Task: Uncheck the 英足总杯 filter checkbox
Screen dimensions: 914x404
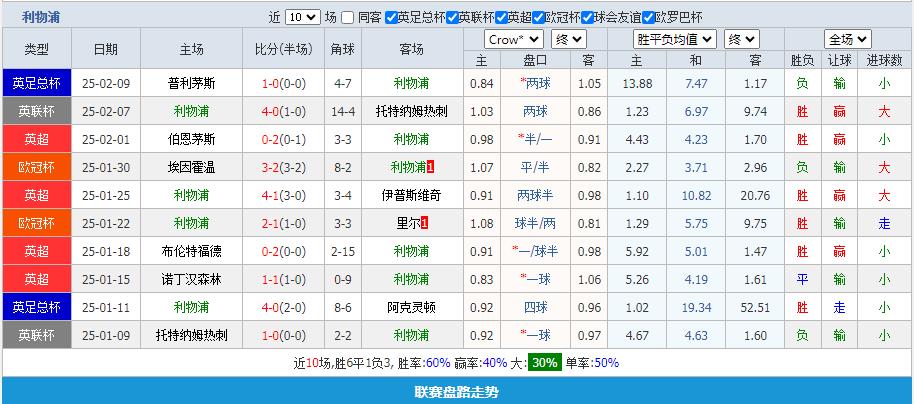Action: coord(391,18)
